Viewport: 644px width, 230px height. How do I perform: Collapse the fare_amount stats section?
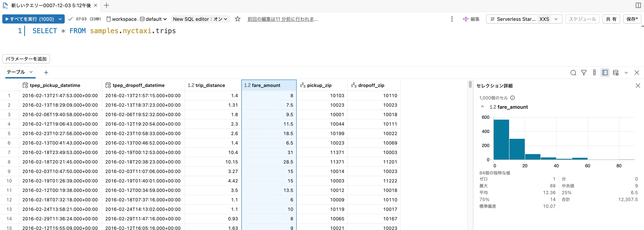482,107
